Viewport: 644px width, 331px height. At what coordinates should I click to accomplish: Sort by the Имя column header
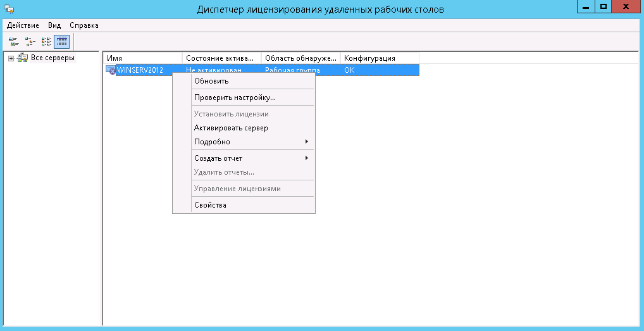point(142,58)
